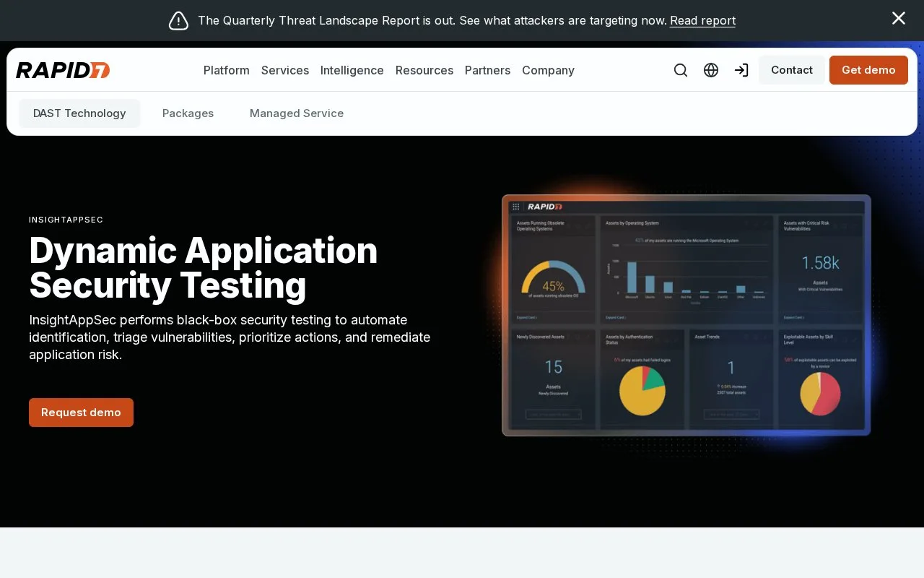
Task: Click the warning triangle banner icon
Action: point(178,20)
